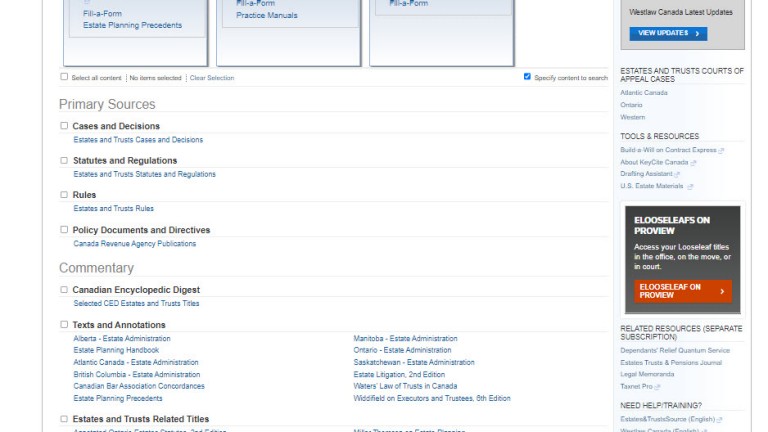Click the chevron on eLooseleaf on ProView
Image resolution: width=768 pixels, height=432 pixels.
pyautogui.click(x=722, y=291)
